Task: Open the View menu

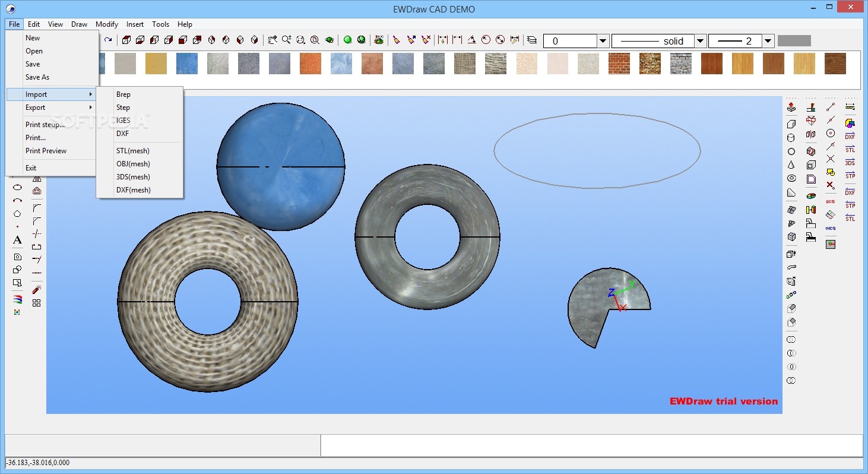Action: click(x=56, y=24)
